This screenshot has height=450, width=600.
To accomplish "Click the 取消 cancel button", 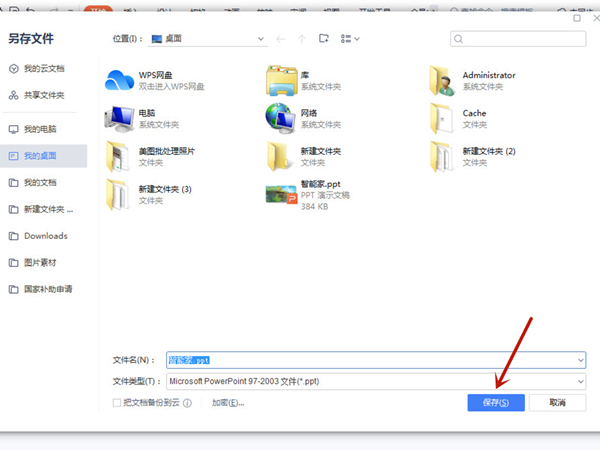I will pos(557,402).
